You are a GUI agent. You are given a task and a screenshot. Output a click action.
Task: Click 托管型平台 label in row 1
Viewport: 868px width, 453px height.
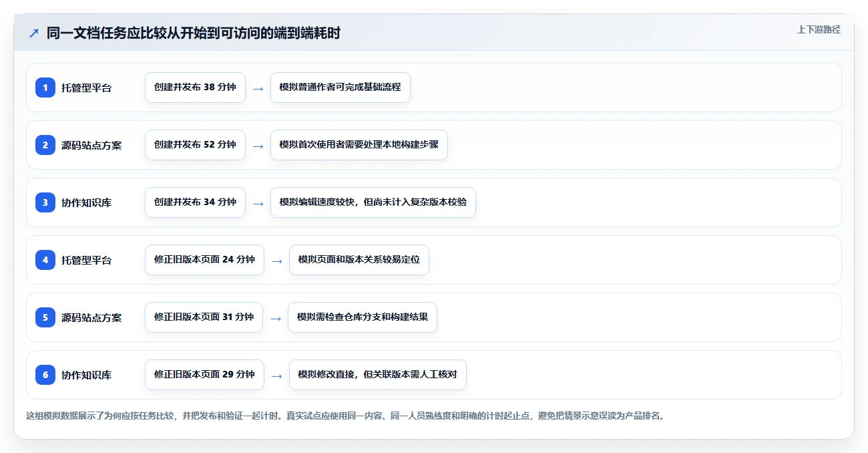pos(86,88)
